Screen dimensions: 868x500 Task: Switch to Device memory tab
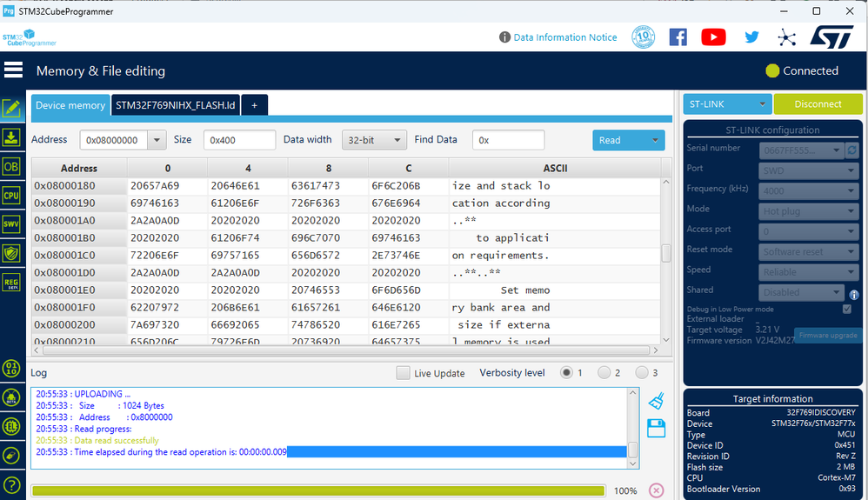pos(70,105)
